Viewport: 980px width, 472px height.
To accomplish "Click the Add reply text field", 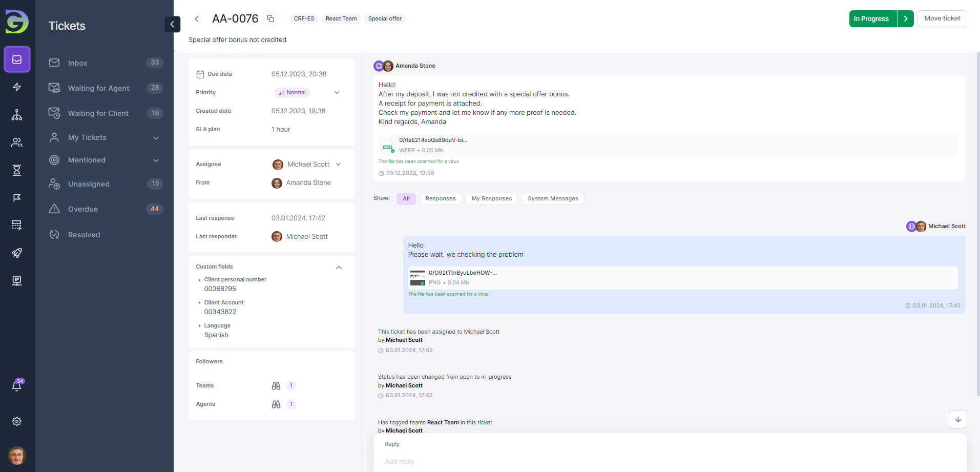I will (666, 461).
